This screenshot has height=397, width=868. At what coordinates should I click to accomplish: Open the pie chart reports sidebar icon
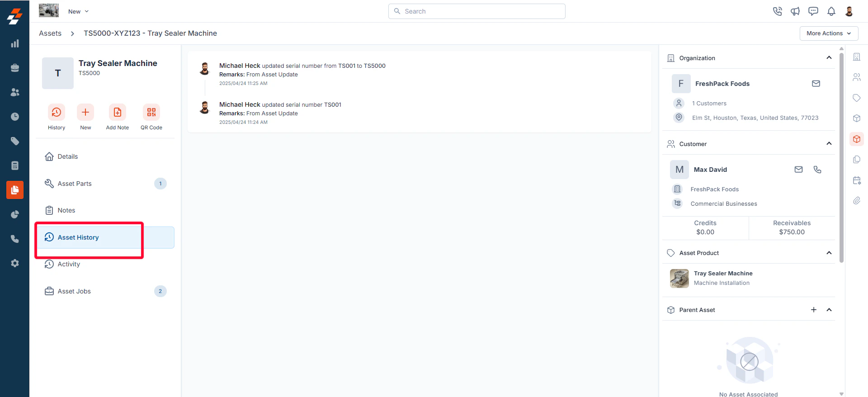pos(15,214)
